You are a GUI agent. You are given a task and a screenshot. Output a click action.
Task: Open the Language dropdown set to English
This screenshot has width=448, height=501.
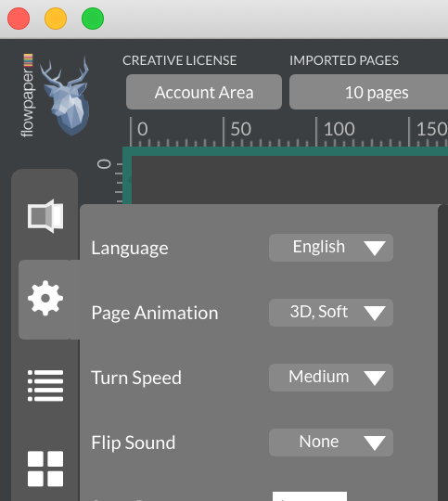tap(331, 248)
